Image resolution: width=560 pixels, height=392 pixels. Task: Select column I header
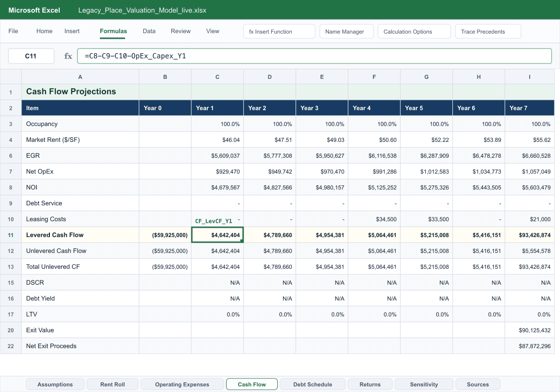[x=529, y=77]
